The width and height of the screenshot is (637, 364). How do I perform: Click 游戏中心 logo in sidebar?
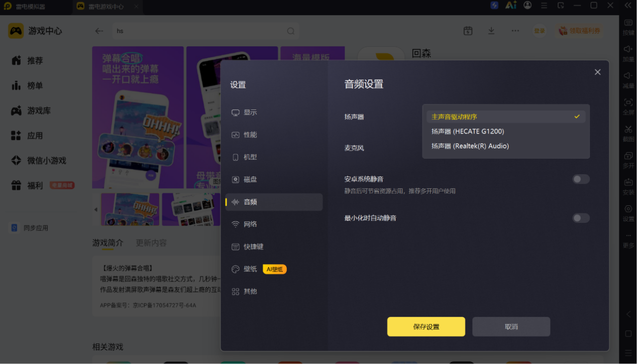(x=35, y=31)
